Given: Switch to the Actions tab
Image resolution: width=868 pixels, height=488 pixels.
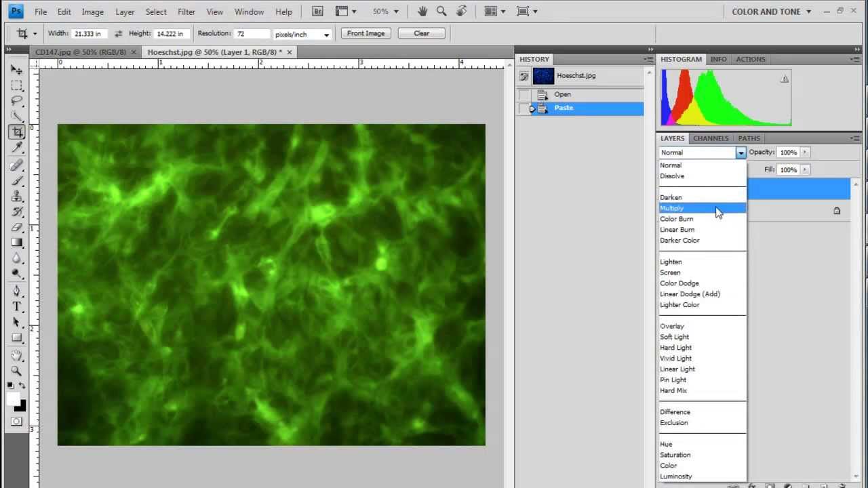Looking at the screenshot, I should pos(751,59).
